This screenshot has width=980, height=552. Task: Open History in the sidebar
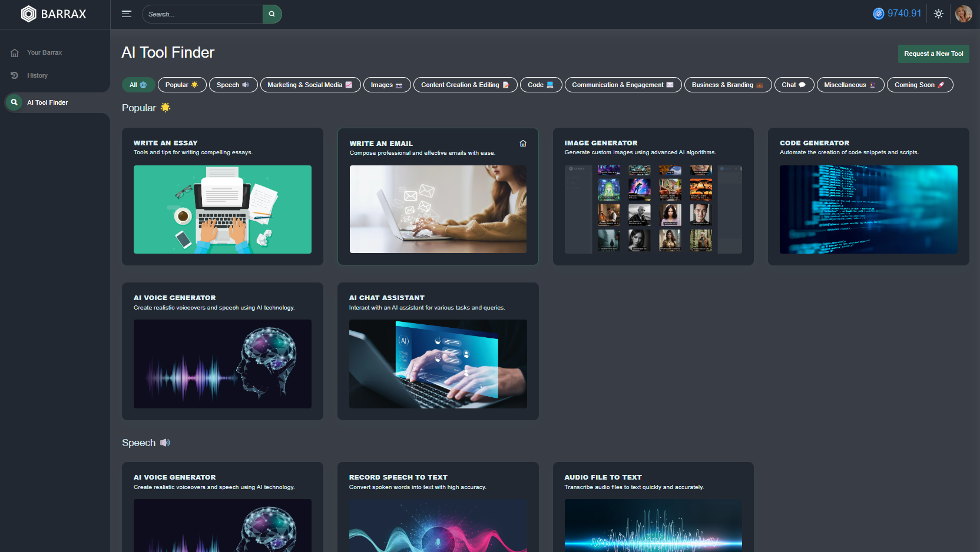(x=37, y=75)
